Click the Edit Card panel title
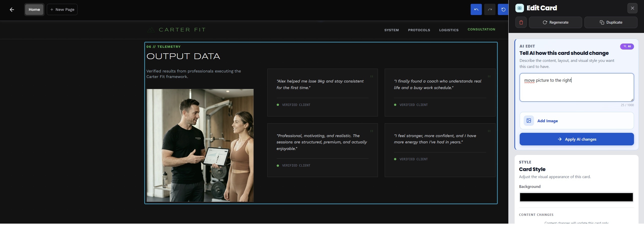644x245 pixels. coord(542,8)
